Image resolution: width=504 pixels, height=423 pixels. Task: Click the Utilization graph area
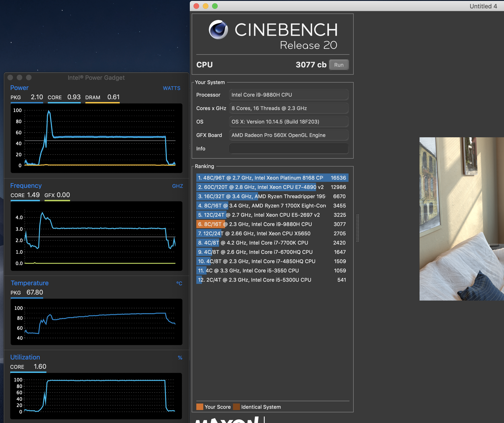pos(96,396)
